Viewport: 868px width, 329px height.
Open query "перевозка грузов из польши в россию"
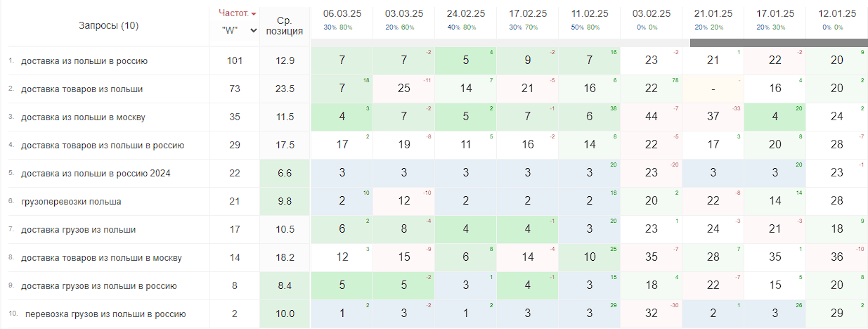tap(105, 314)
